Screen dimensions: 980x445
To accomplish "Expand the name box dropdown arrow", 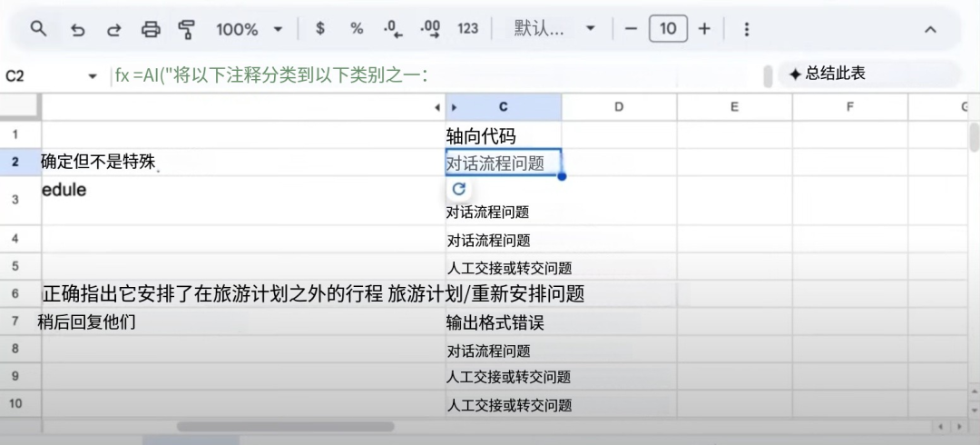I will pos(92,76).
